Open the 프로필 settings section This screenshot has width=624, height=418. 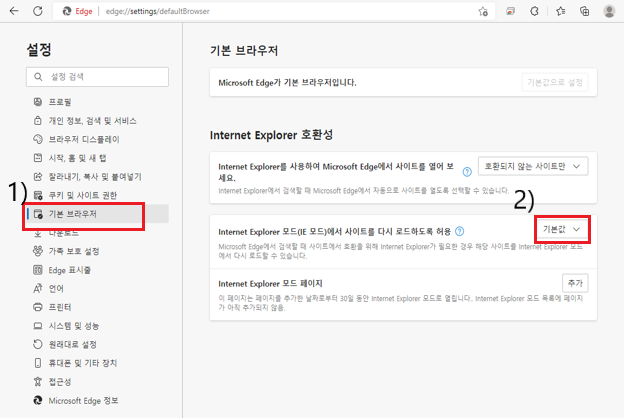pos(98,102)
